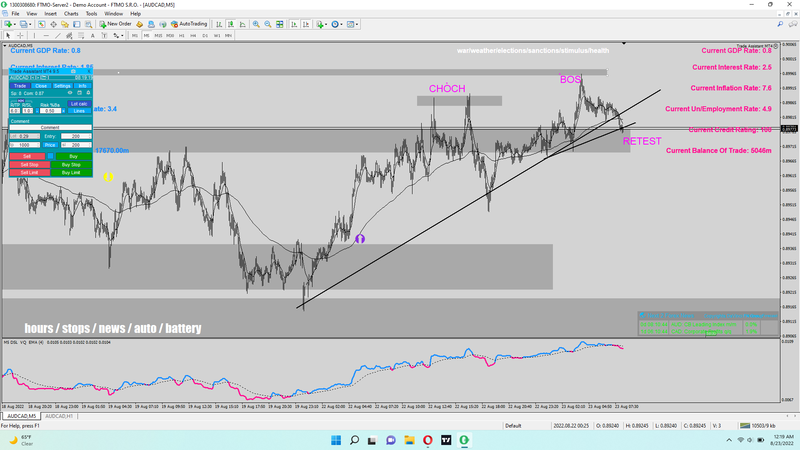The image size is (800, 450).
Task: Click the green Buy button
Action: tap(73, 156)
